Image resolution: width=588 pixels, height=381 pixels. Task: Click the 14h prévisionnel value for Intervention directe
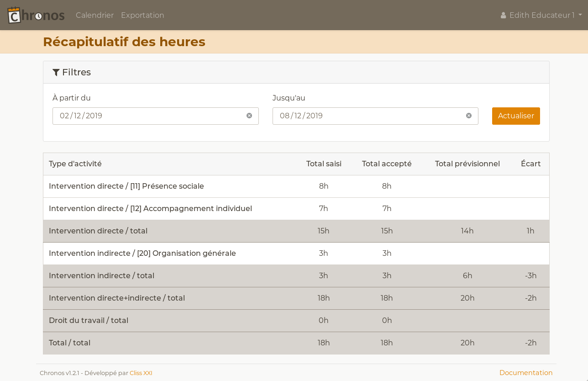(x=467, y=231)
